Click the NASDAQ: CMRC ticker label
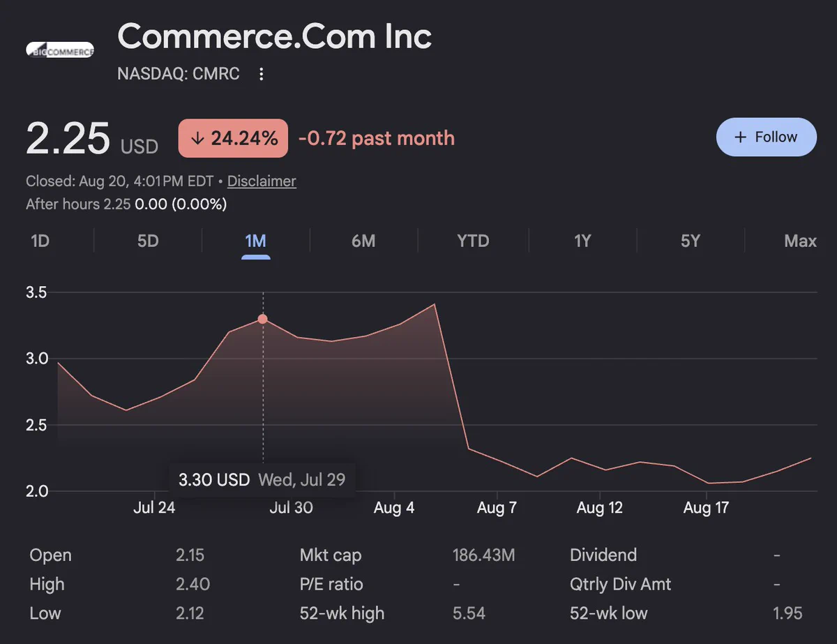 (x=179, y=74)
